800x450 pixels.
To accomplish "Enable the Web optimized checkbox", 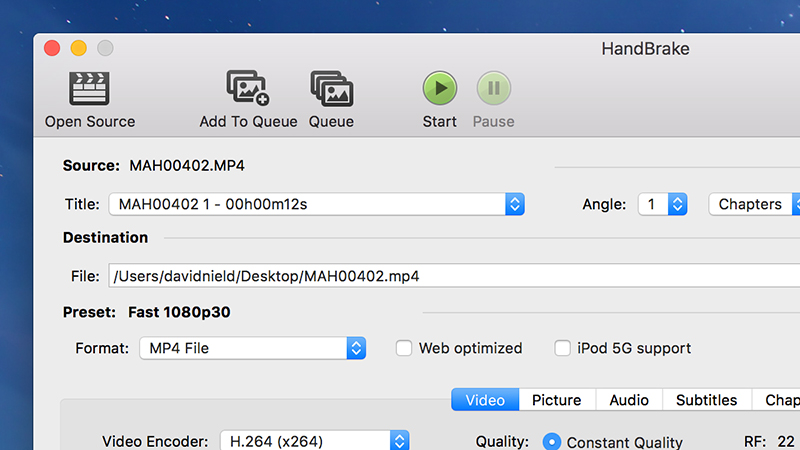I will click(x=404, y=348).
